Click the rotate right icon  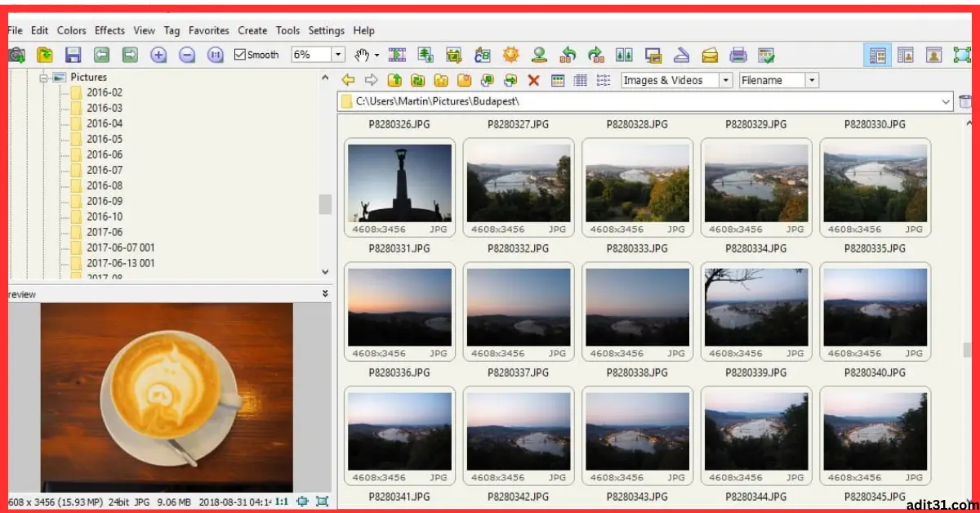pos(596,55)
